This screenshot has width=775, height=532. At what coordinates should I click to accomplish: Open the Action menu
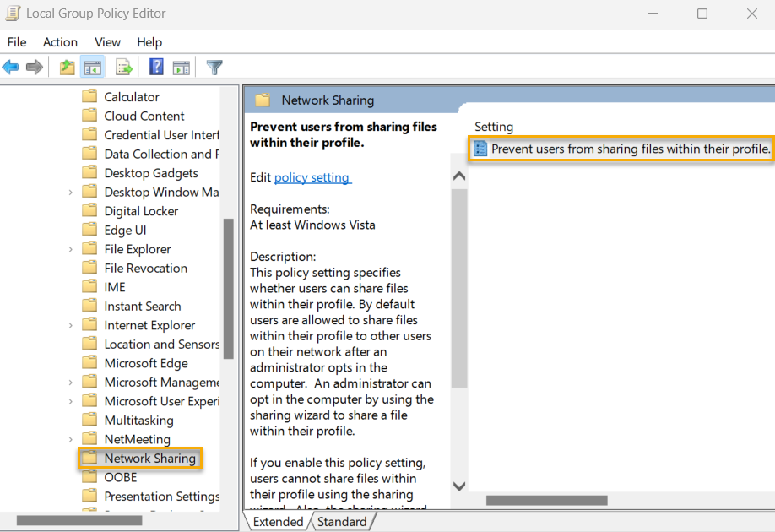[x=60, y=42]
